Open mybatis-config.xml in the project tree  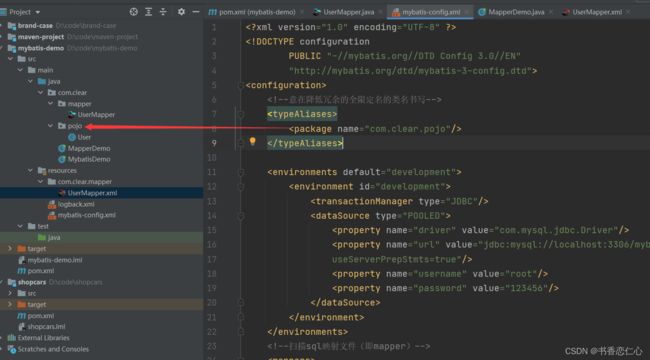tap(87, 215)
